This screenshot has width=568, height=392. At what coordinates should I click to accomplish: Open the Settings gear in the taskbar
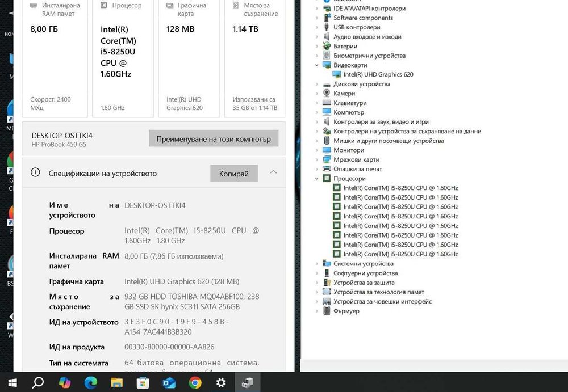pyautogui.click(x=221, y=382)
